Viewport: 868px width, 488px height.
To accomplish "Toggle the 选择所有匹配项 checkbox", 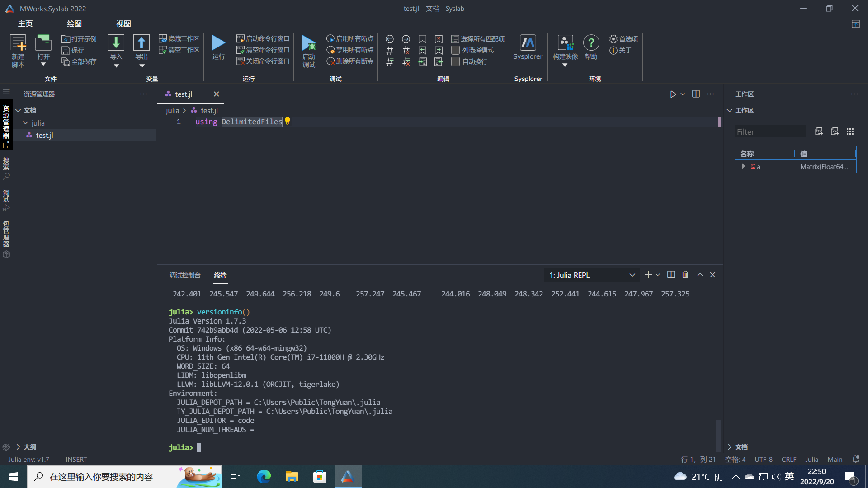I will [455, 39].
